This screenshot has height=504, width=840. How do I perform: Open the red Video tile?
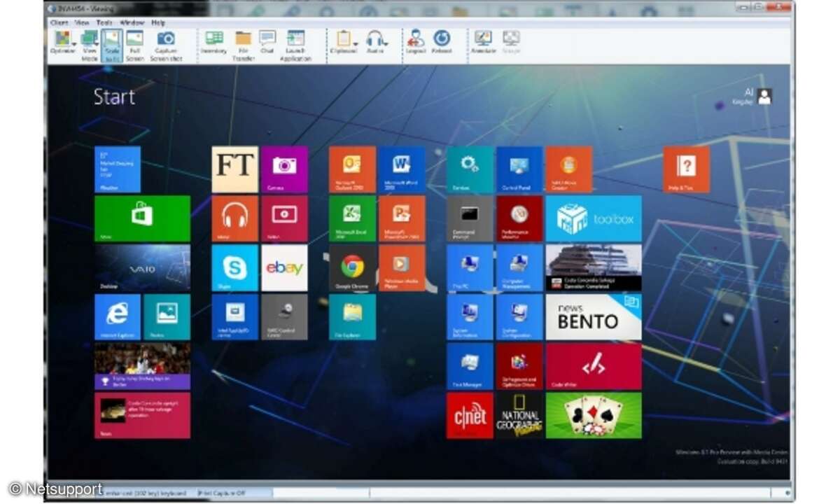[284, 218]
